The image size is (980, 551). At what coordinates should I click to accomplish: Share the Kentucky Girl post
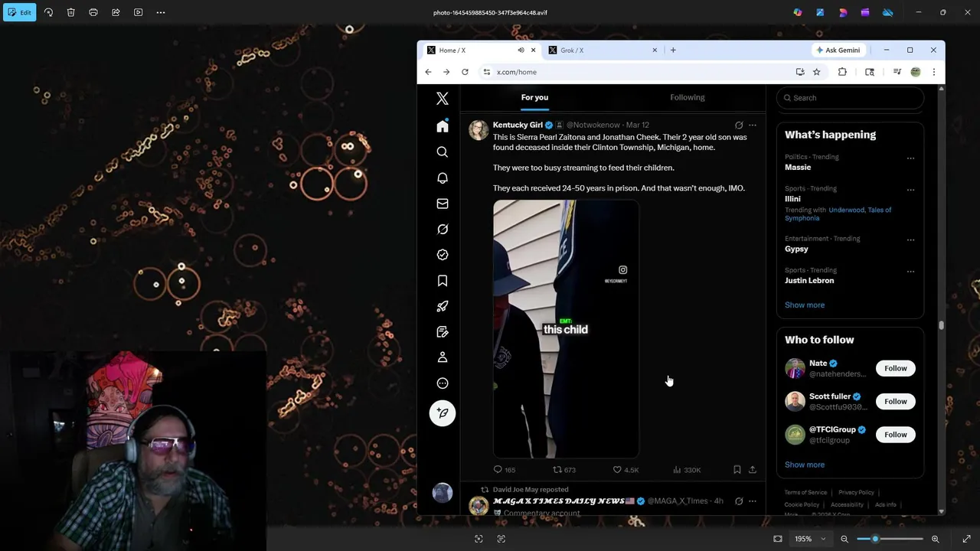(x=753, y=470)
